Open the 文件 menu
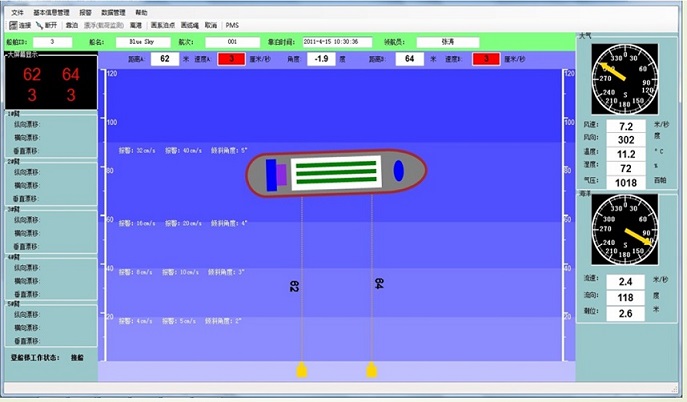This screenshot has width=687, height=402. [x=17, y=11]
